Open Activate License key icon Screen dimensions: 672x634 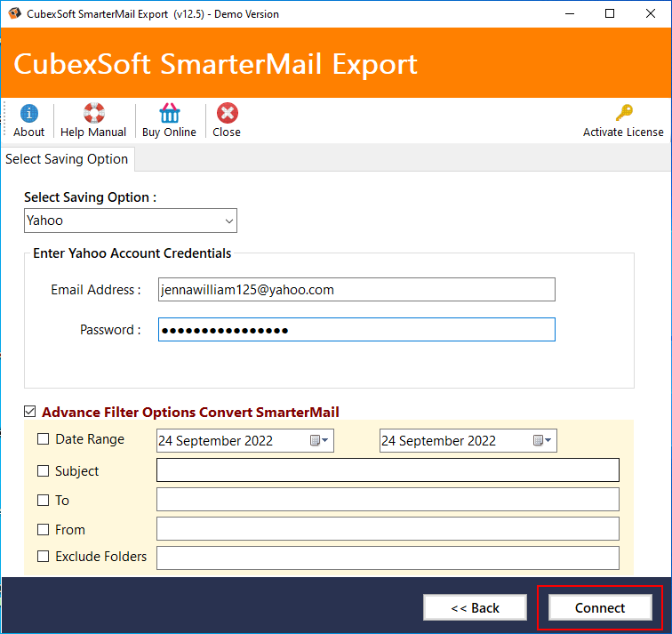pyautogui.click(x=624, y=113)
